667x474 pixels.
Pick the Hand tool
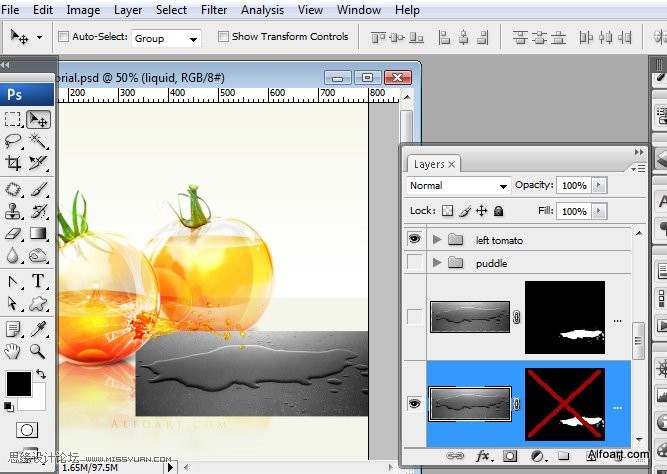13,351
